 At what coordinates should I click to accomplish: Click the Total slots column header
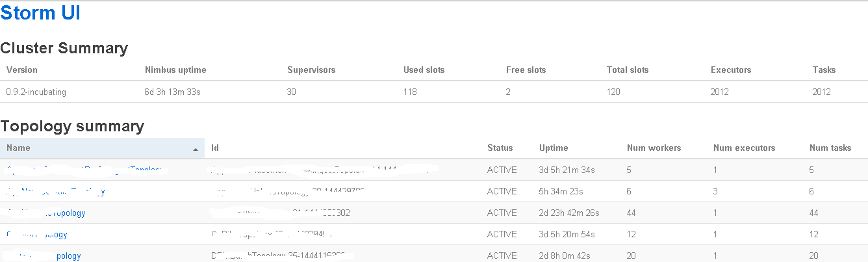click(x=628, y=70)
